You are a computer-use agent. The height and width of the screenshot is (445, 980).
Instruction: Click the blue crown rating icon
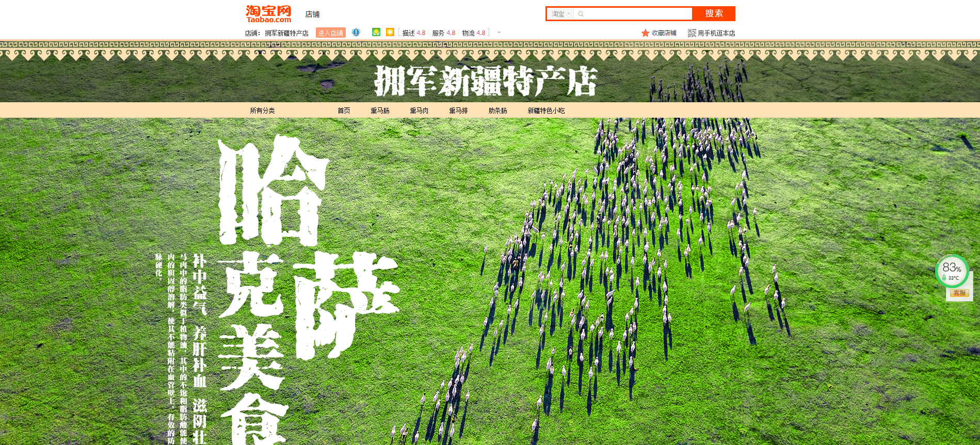[356, 32]
